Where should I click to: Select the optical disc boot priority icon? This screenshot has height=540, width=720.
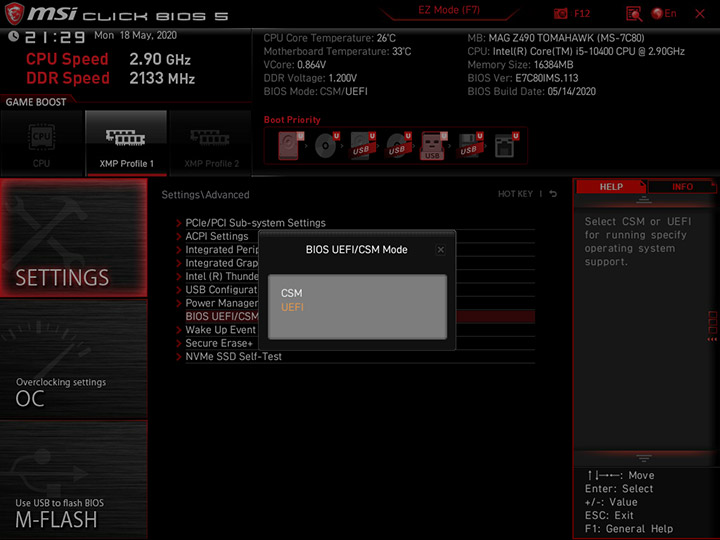[x=325, y=146]
